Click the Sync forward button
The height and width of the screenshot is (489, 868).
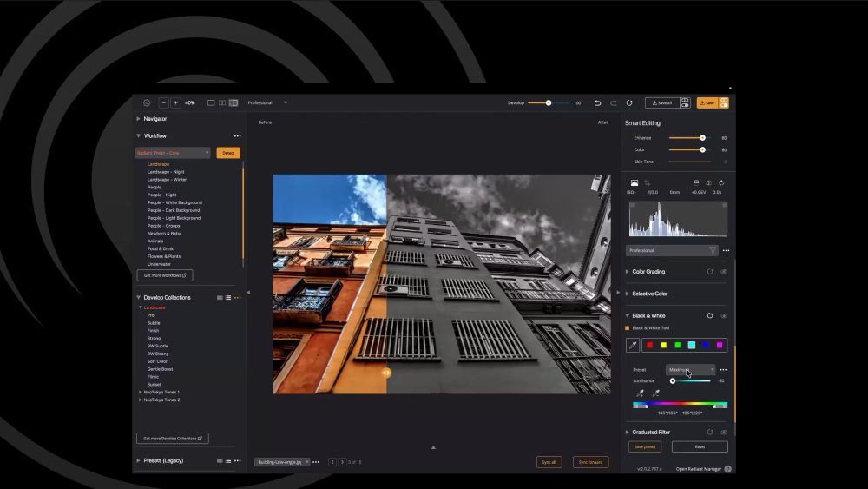(x=590, y=462)
